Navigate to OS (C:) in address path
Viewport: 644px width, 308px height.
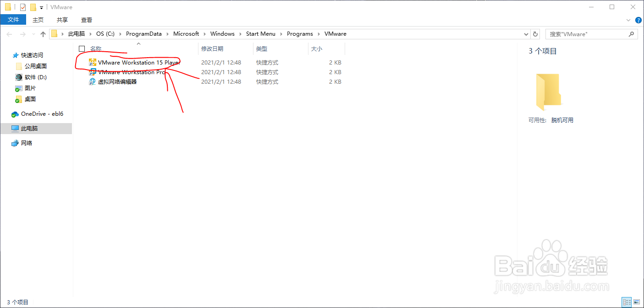105,34
